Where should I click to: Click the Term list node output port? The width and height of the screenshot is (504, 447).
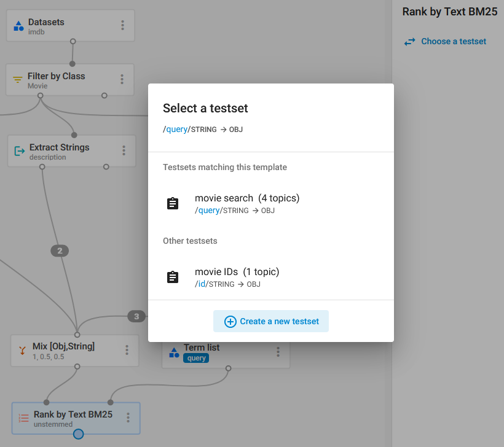click(x=228, y=368)
